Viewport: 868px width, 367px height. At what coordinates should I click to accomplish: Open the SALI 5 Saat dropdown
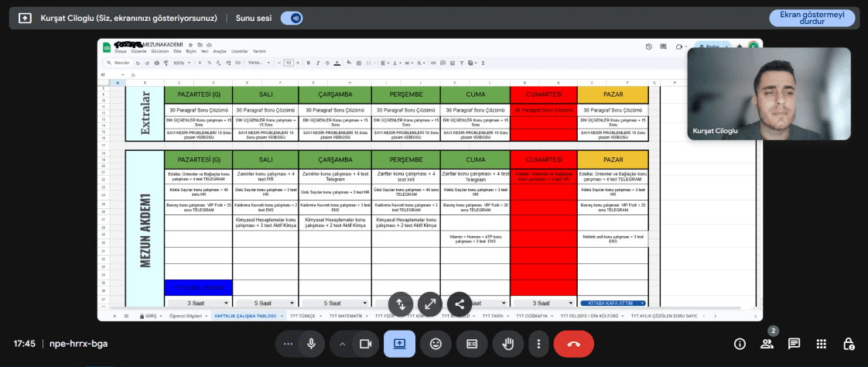[x=265, y=304]
